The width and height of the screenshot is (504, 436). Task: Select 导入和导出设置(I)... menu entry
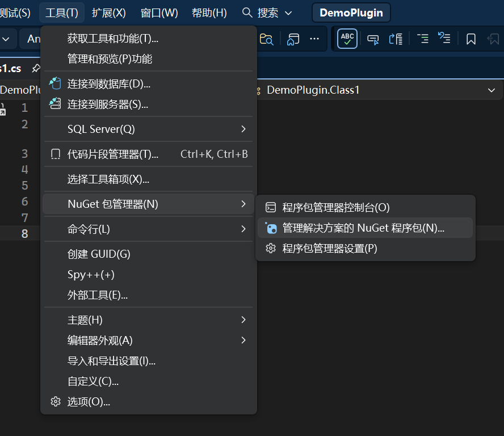[111, 361]
